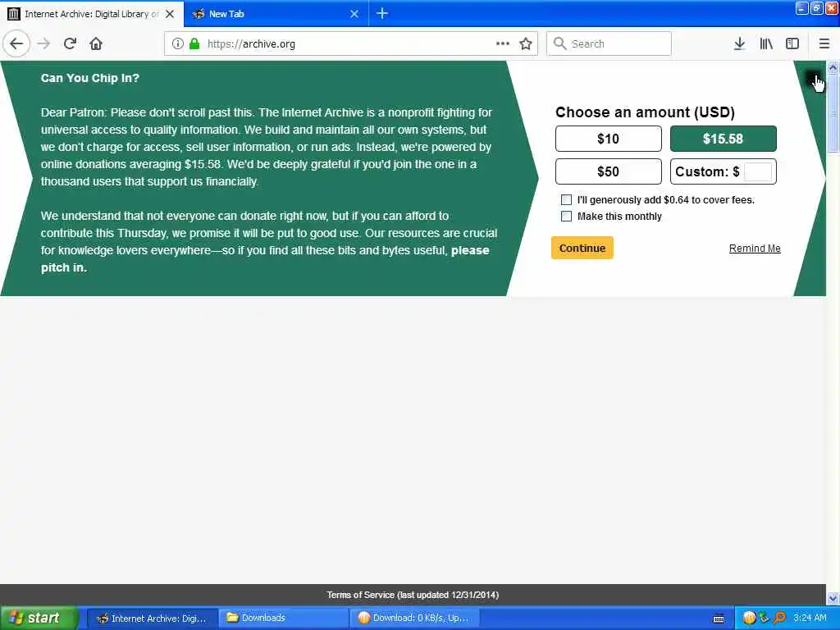Image resolution: width=840 pixels, height=630 pixels.
Task: Select the $10 donation amount
Action: tap(609, 139)
